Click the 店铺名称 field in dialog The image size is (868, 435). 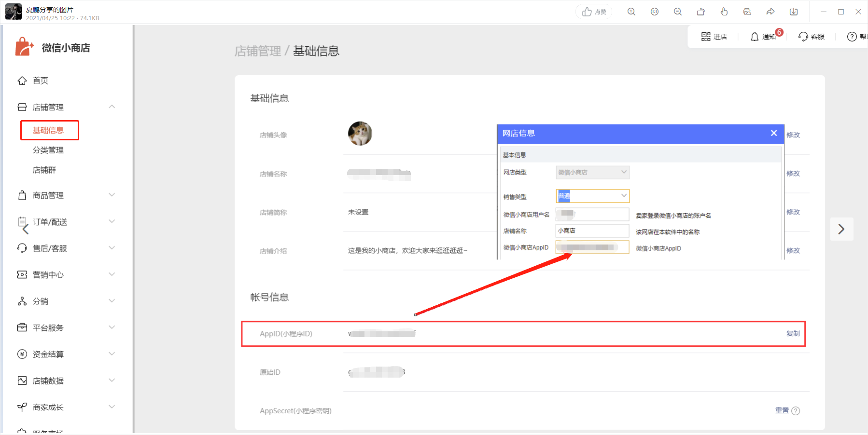coord(593,231)
